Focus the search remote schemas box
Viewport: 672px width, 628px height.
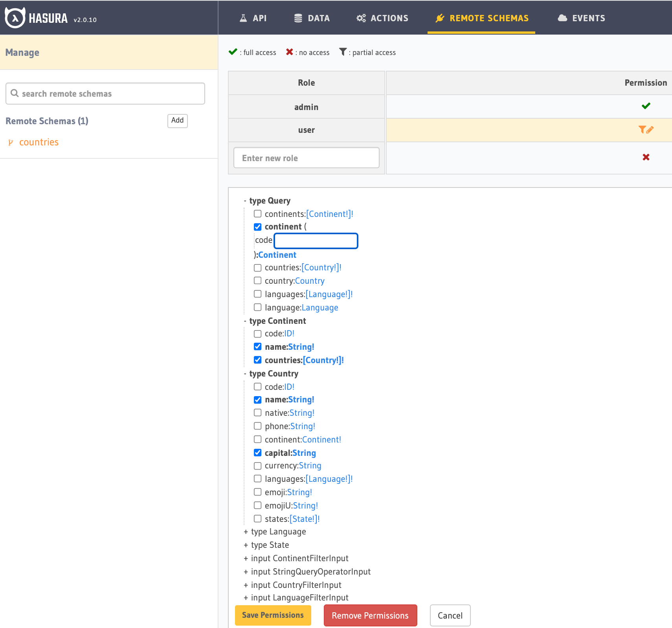[105, 94]
